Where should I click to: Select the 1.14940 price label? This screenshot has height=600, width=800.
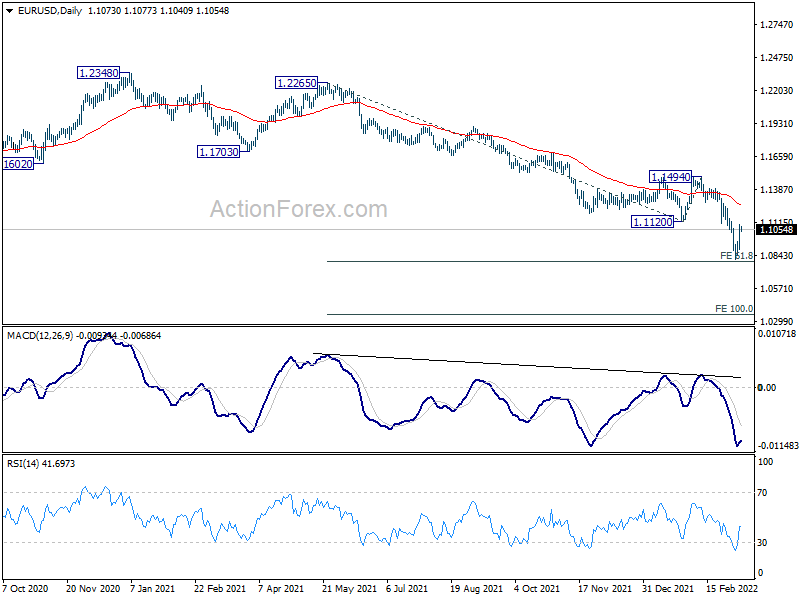[x=670, y=177]
